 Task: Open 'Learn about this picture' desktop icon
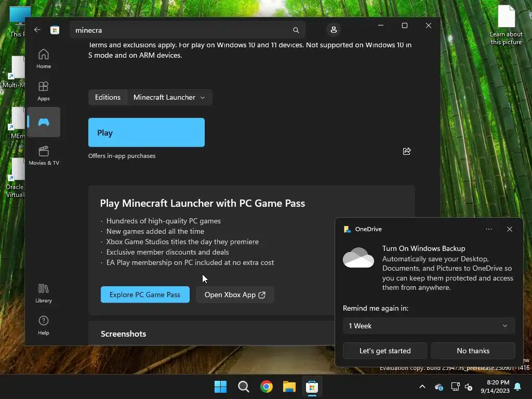506,25
